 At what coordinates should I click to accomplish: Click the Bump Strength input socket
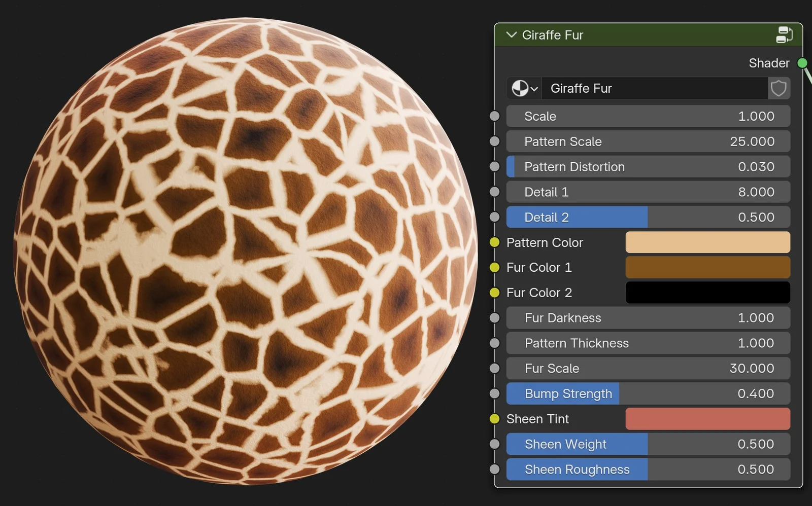coord(494,393)
